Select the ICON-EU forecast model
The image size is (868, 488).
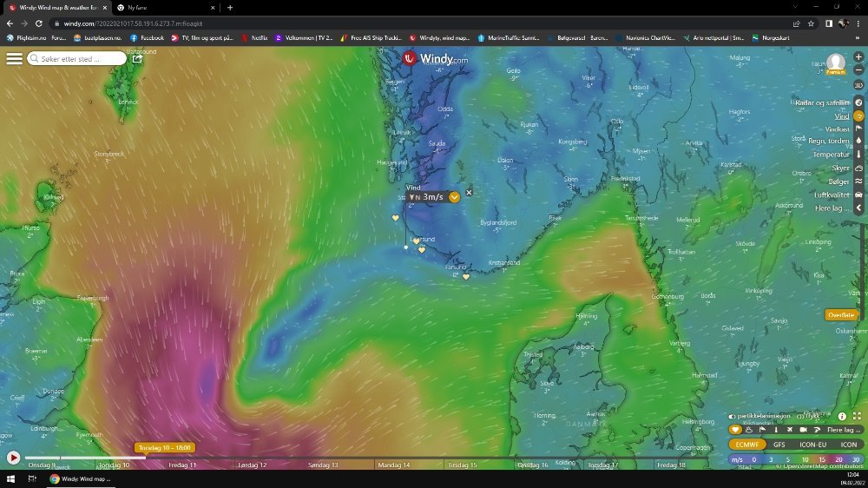tap(812, 445)
